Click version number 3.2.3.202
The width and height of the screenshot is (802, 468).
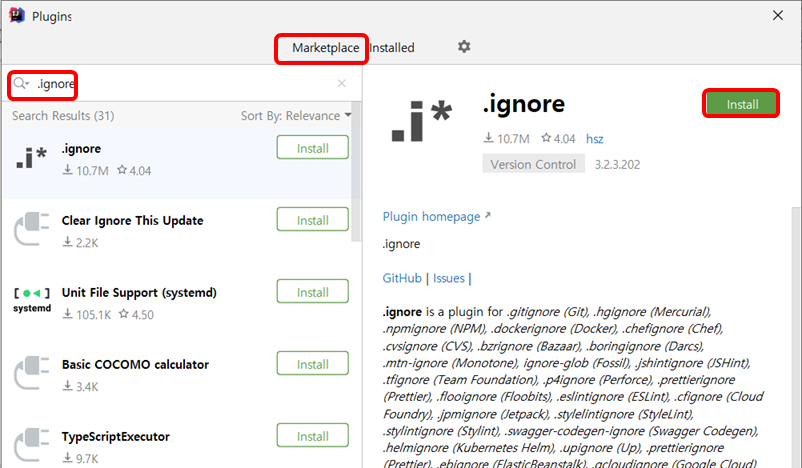(x=617, y=165)
